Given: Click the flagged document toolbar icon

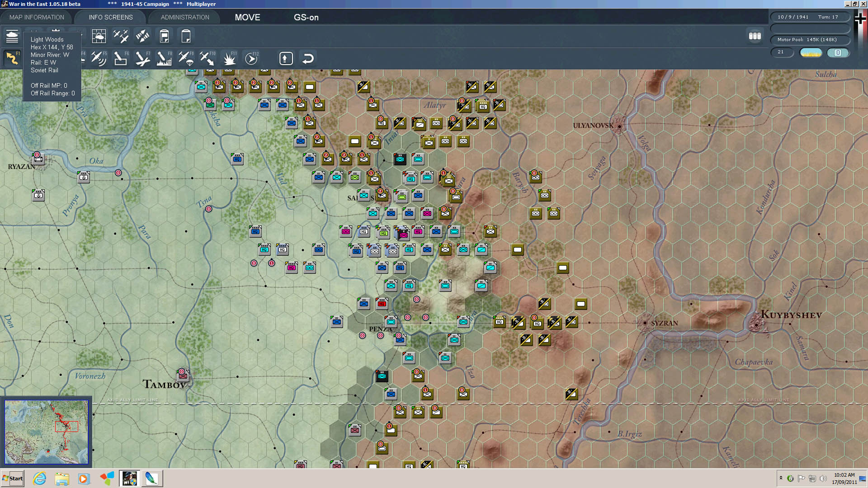Looking at the screenshot, I should tap(165, 36).
